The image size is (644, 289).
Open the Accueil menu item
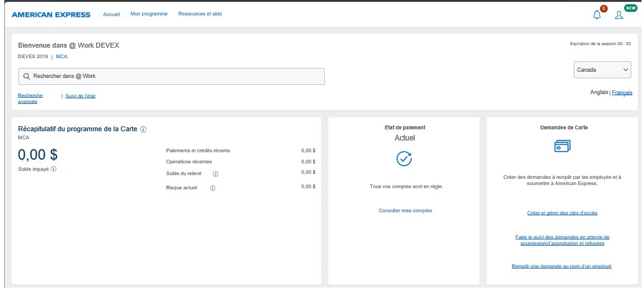112,14
